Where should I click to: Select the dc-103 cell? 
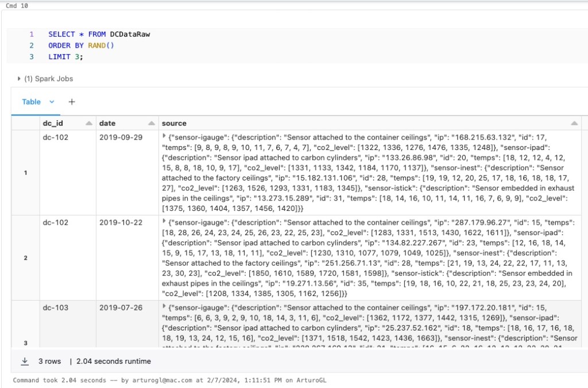click(x=56, y=308)
